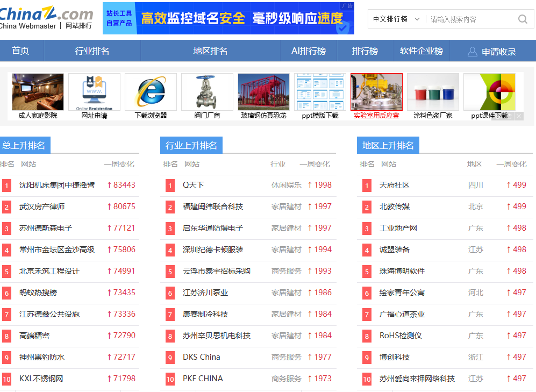Open 工业地产网 link

click(x=398, y=228)
